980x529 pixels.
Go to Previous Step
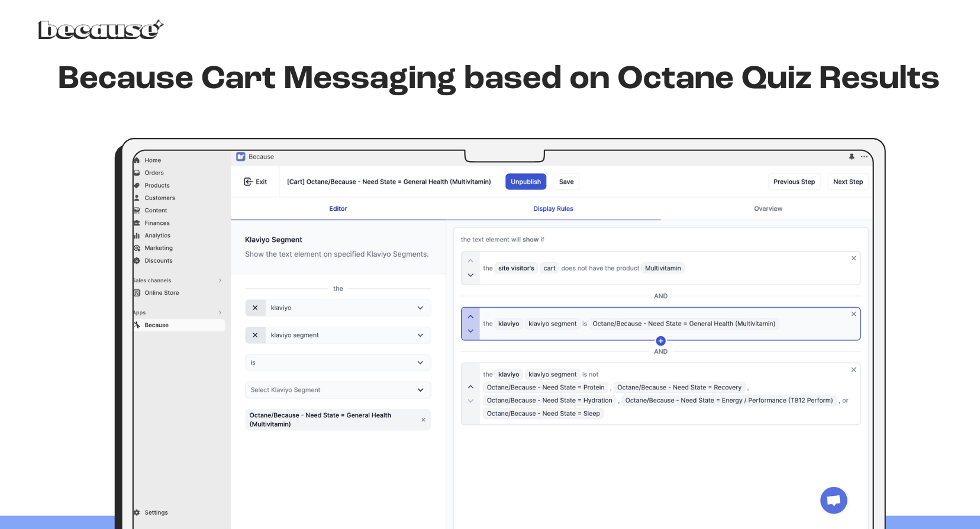pos(794,182)
